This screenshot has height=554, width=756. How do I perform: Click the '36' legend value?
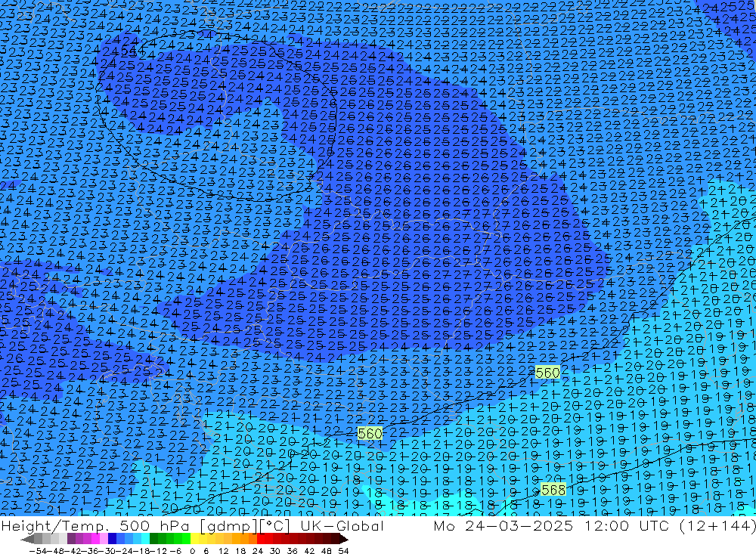292,551
